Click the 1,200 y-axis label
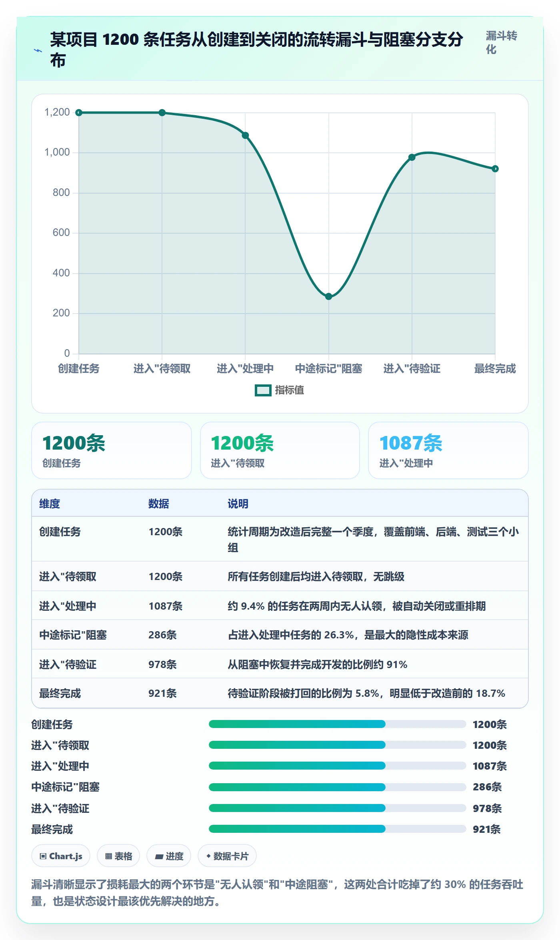The width and height of the screenshot is (560, 940). click(x=57, y=112)
